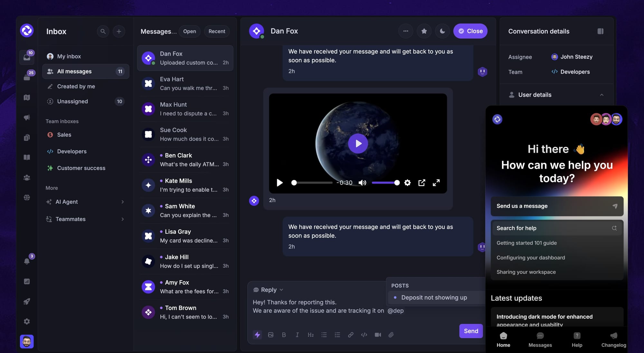Apply bold formatting in the reply toolbar

(x=284, y=335)
